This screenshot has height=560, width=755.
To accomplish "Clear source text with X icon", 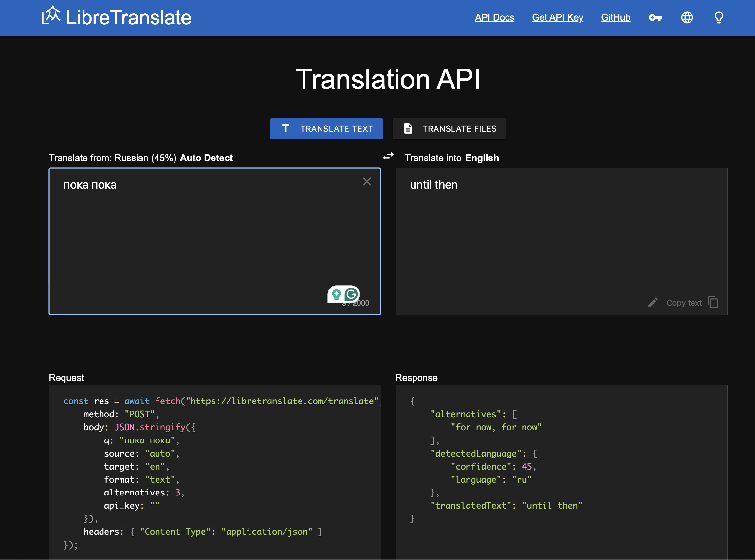I will tap(367, 182).
